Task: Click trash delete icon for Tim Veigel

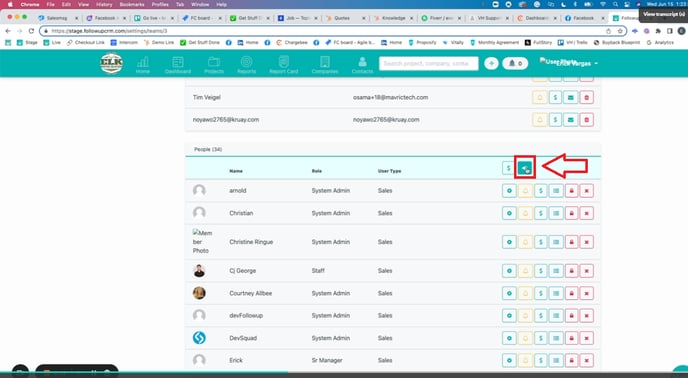Action: click(587, 97)
